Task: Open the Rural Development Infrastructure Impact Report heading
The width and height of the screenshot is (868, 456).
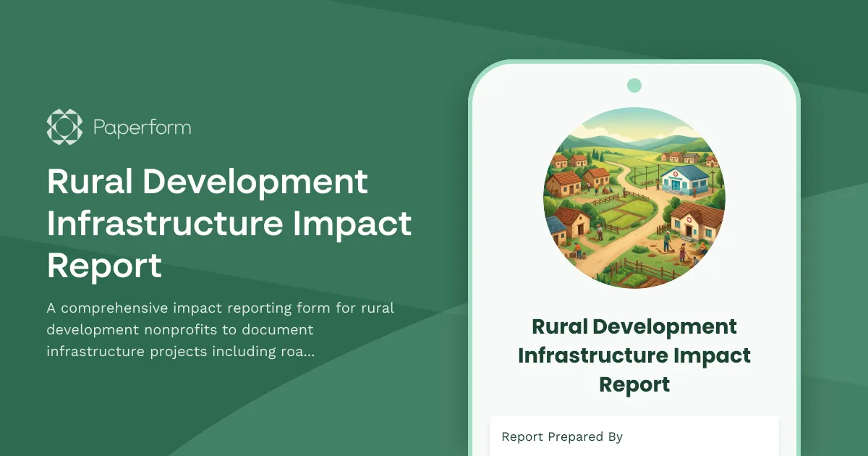Action: tap(229, 224)
